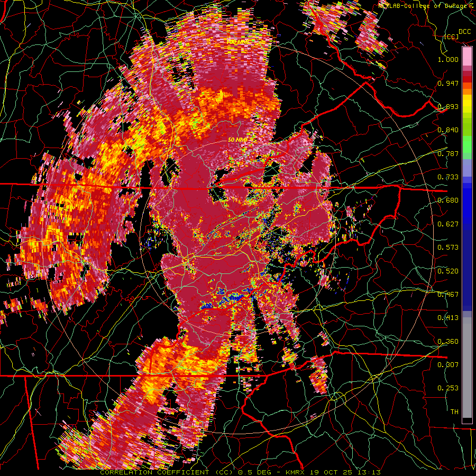Click the DCC label above the color bar
Image resolution: width=476 pixels, height=476 pixels.
coord(464,32)
